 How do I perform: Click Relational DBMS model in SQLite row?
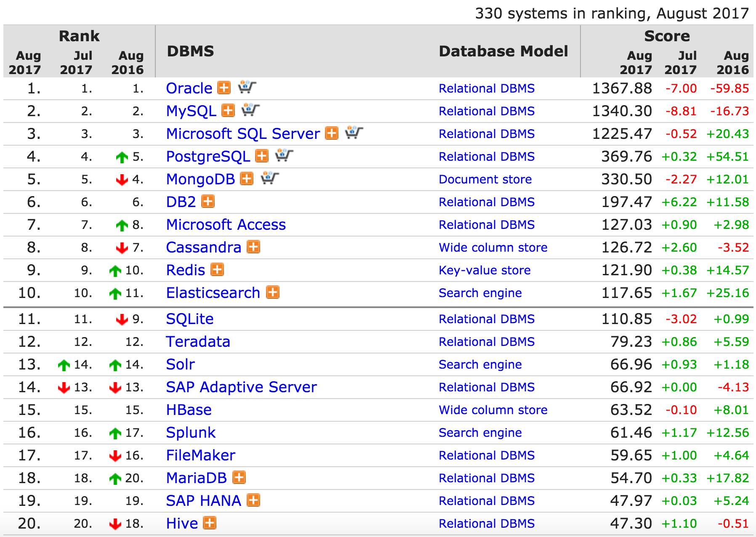(x=487, y=319)
